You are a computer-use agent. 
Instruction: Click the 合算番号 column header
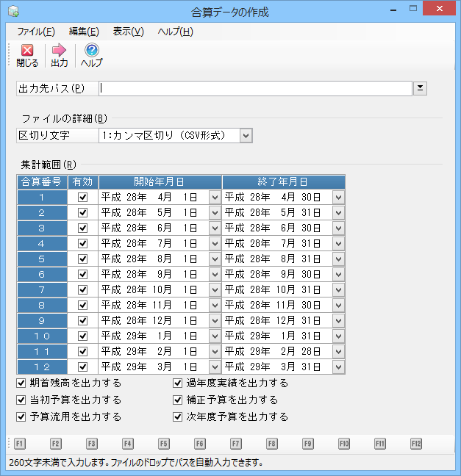[42, 181]
